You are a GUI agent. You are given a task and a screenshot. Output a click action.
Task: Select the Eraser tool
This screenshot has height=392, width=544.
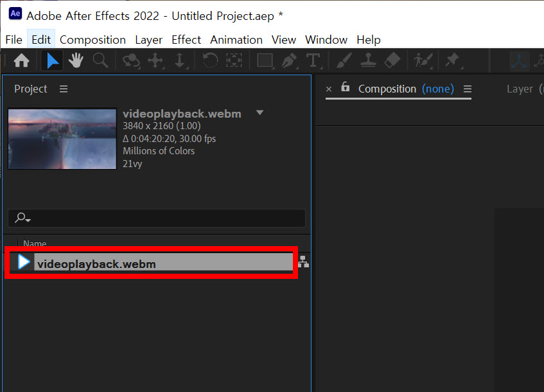[x=392, y=61]
